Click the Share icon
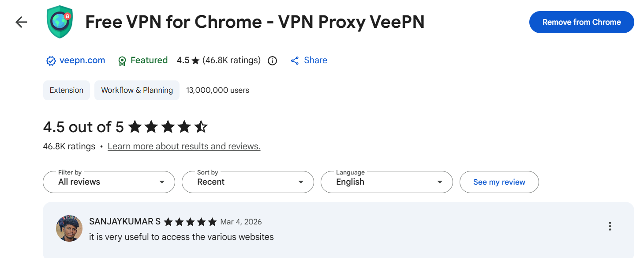 295,61
